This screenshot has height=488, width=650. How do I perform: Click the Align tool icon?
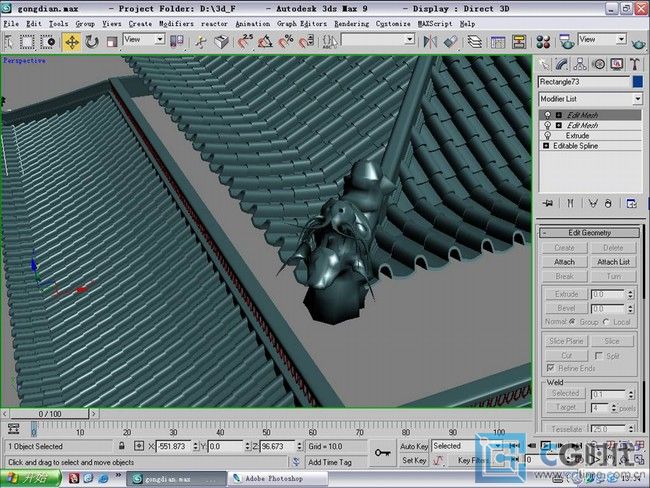click(x=451, y=41)
